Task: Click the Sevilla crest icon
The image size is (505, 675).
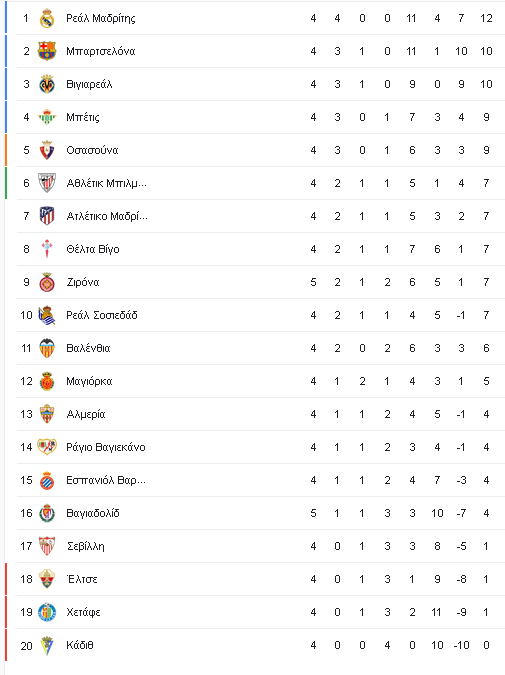Action: click(46, 546)
